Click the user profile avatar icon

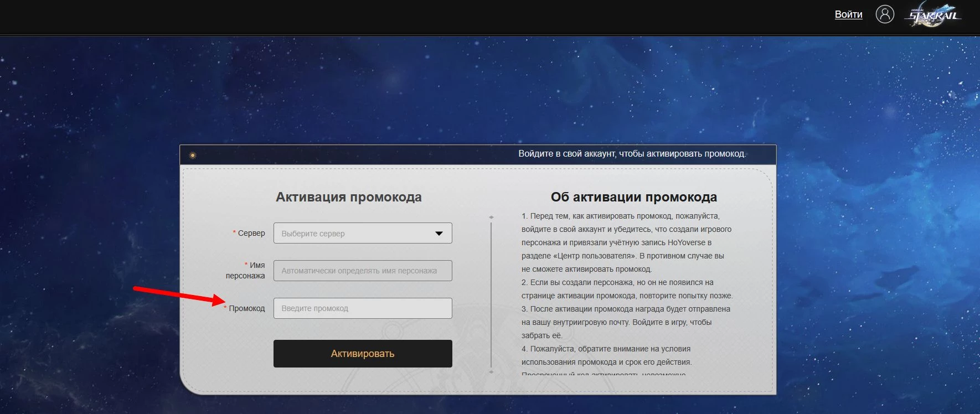pyautogui.click(x=884, y=14)
